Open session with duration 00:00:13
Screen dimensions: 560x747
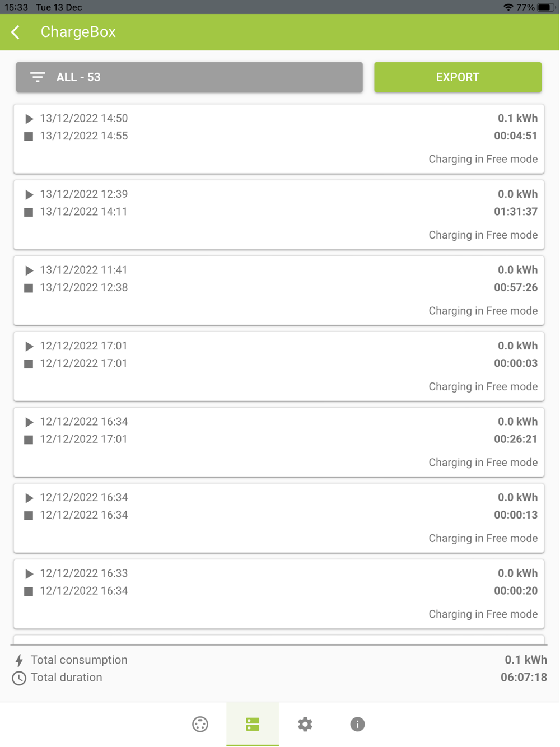click(279, 518)
